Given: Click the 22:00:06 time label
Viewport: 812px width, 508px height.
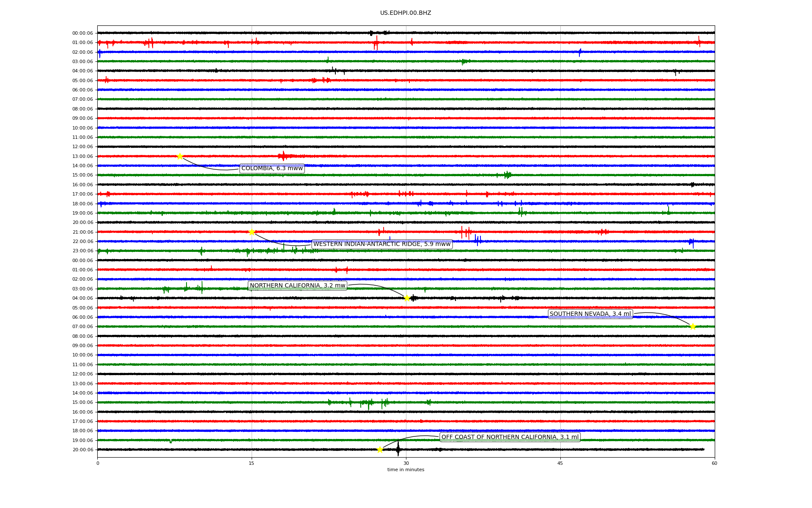Looking at the screenshot, I should point(82,241).
